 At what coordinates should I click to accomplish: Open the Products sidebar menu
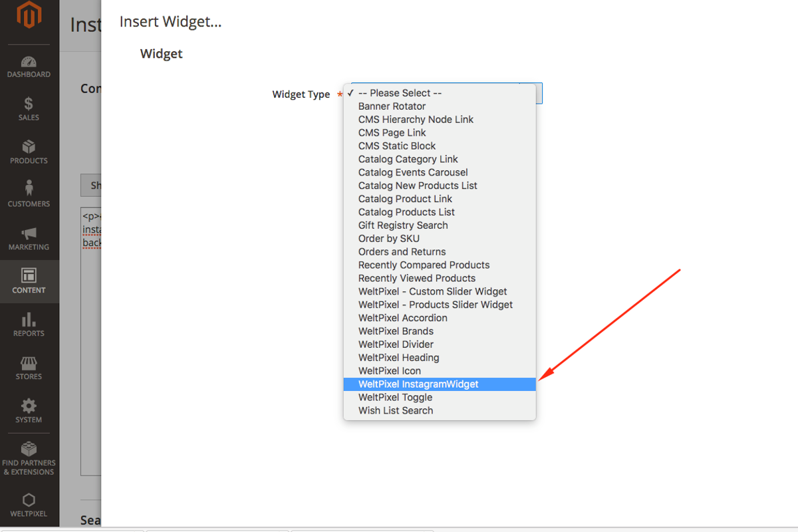[29, 152]
